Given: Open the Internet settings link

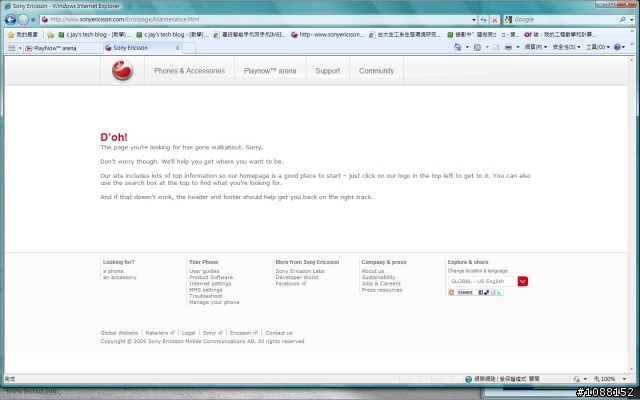Looking at the screenshot, I should (210, 283).
